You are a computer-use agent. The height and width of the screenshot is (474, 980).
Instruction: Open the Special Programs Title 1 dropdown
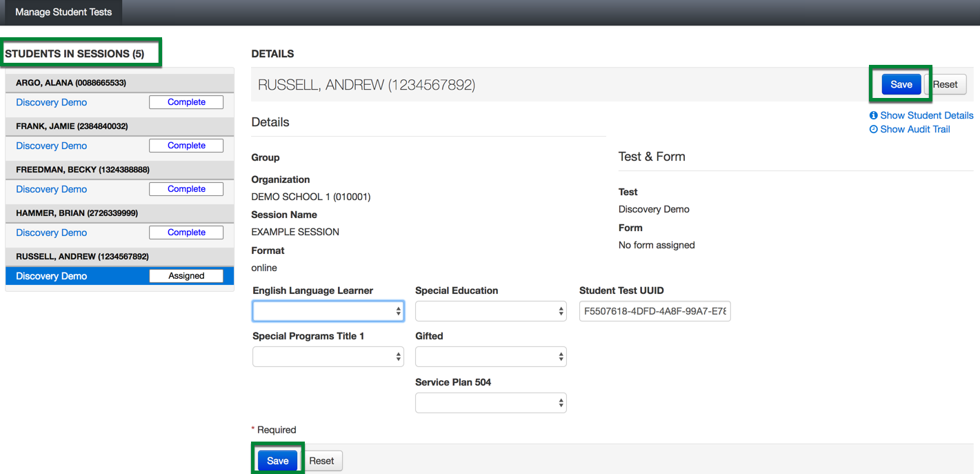click(328, 357)
